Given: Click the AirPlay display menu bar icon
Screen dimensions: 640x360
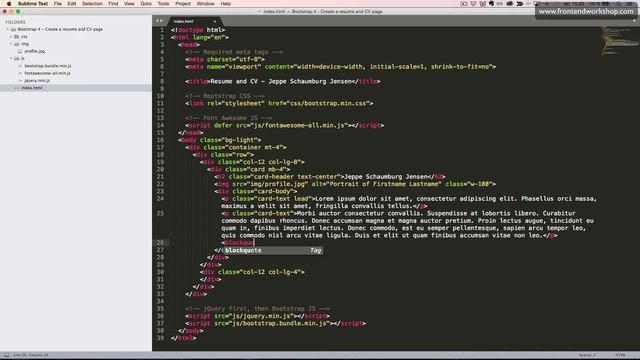Looking at the screenshot, I should pyautogui.click(x=537, y=4).
